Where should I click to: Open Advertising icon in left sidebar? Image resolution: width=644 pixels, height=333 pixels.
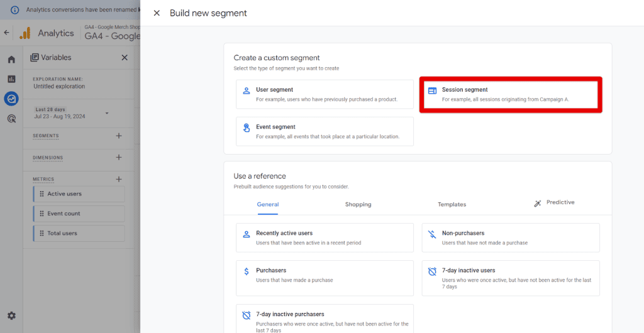11,118
